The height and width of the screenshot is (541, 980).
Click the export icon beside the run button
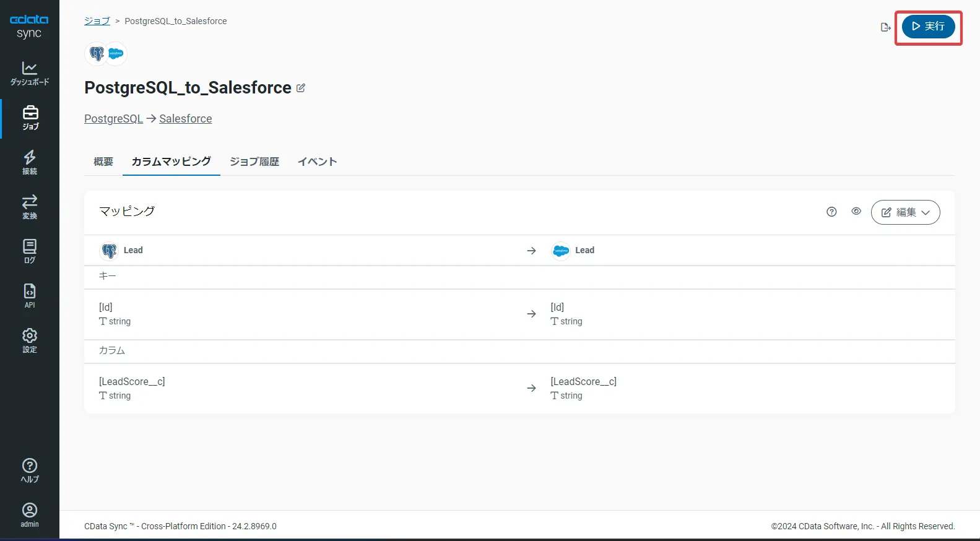pos(885,27)
